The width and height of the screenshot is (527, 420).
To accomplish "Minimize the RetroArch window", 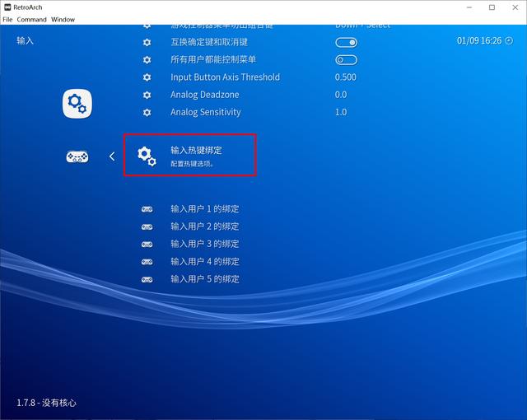I will point(469,7).
